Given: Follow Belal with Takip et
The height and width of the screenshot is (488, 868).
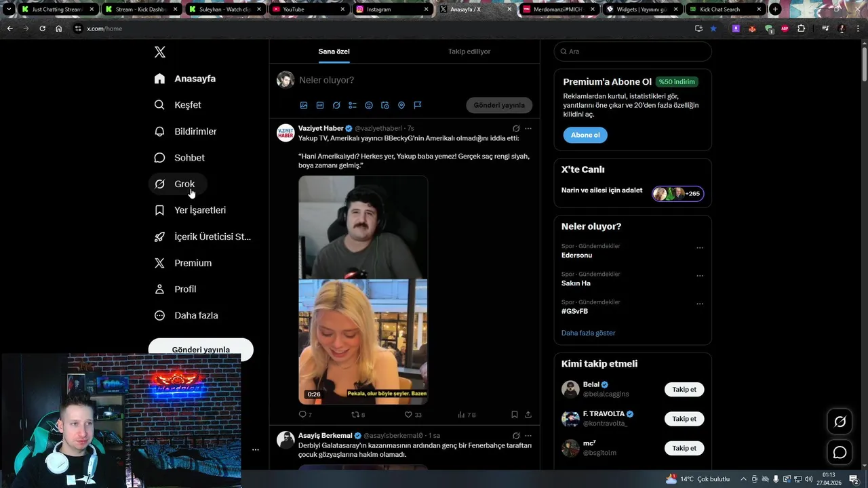Looking at the screenshot, I should (684, 389).
